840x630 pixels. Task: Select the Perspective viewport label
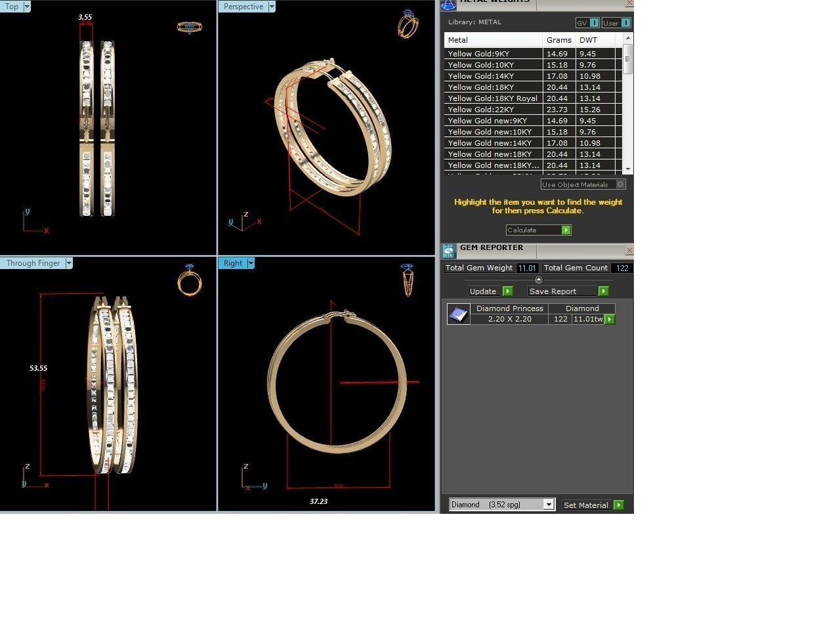click(x=243, y=7)
